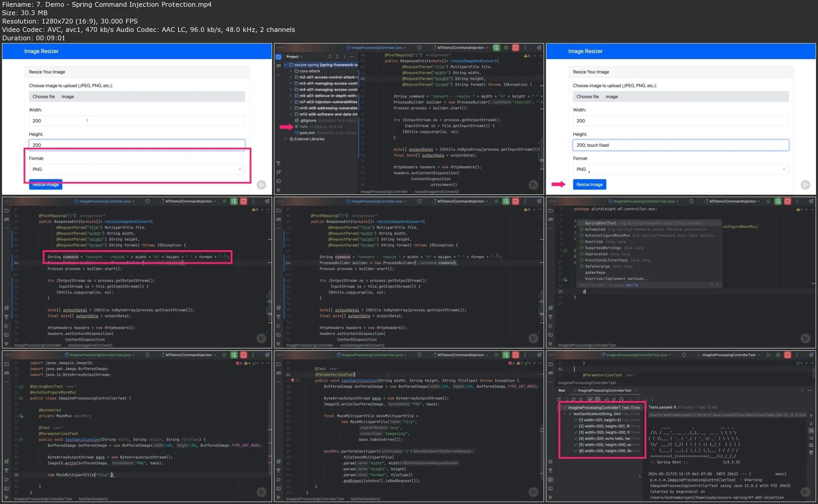Image resolution: width=818 pixels, height=504 pixels.
Task: Toggle Show Ignored in the Run panel toolbar
Action: pyautogui.click(x=598, y=399)
